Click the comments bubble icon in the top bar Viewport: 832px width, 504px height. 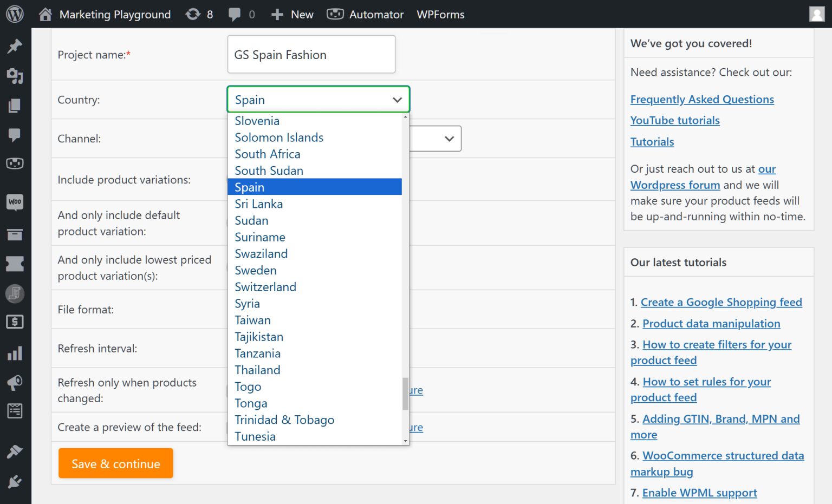tap(236, 14)
